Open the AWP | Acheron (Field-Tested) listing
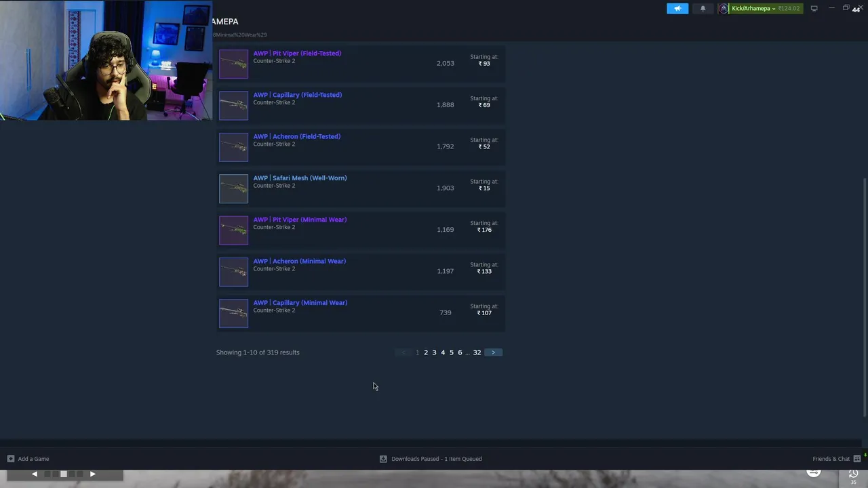 (x=297, y=136)
